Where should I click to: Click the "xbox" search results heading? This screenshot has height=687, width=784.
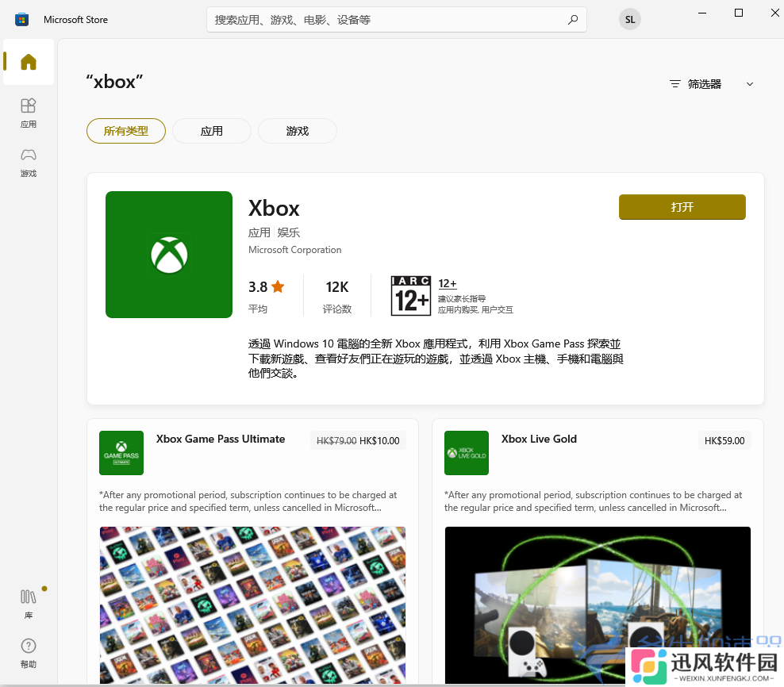pos(114,82)
